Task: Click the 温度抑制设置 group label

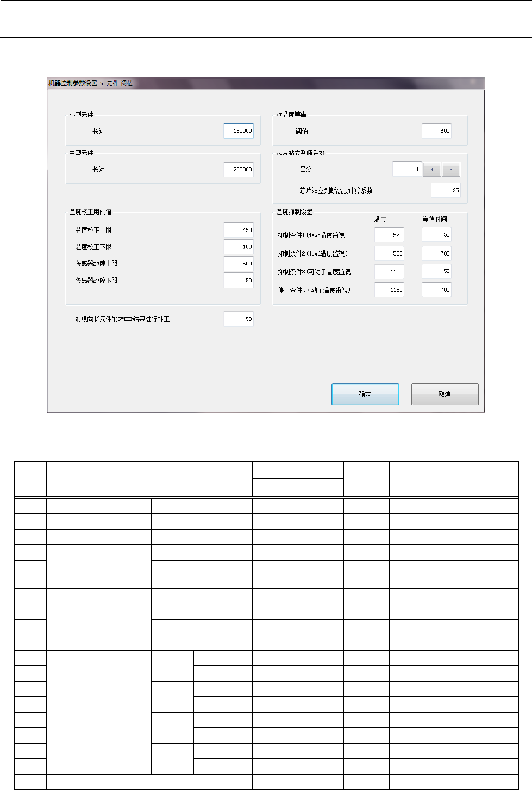Action: coord(295,212)
